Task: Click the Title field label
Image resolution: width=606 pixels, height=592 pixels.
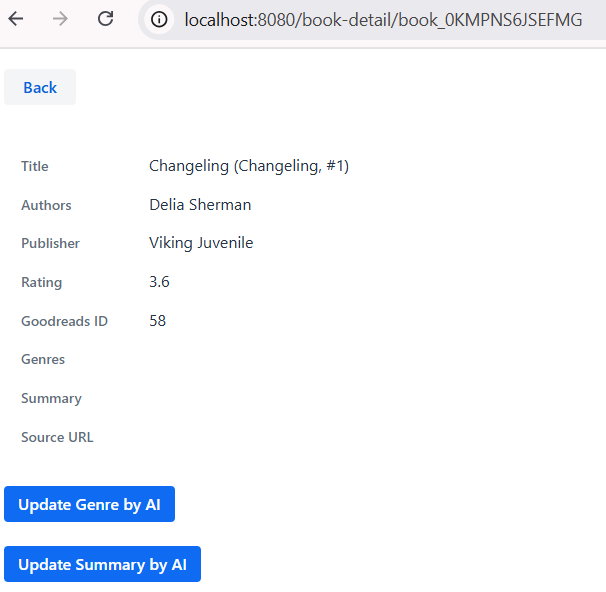Action: point(35,166)
